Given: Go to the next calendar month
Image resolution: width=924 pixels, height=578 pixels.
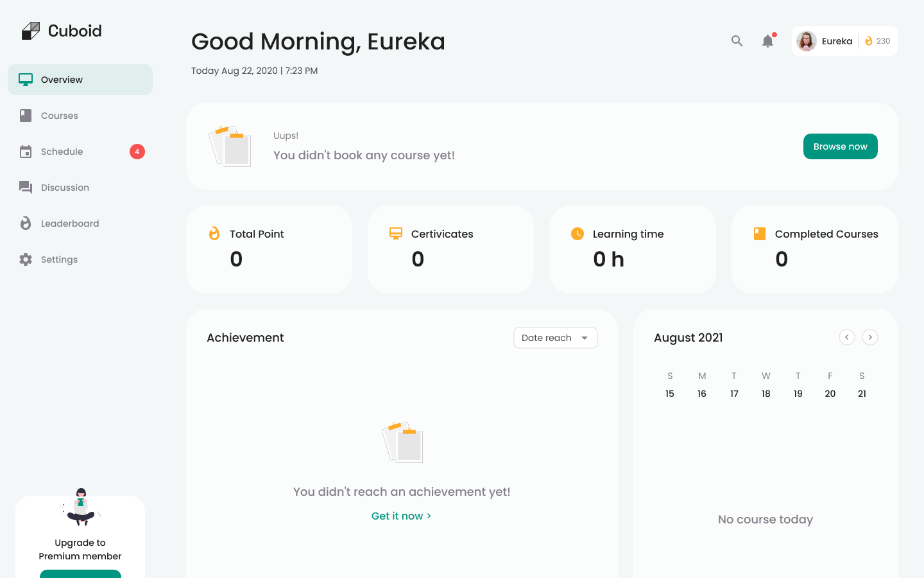Looking at the screenshot, I should 870,337.
